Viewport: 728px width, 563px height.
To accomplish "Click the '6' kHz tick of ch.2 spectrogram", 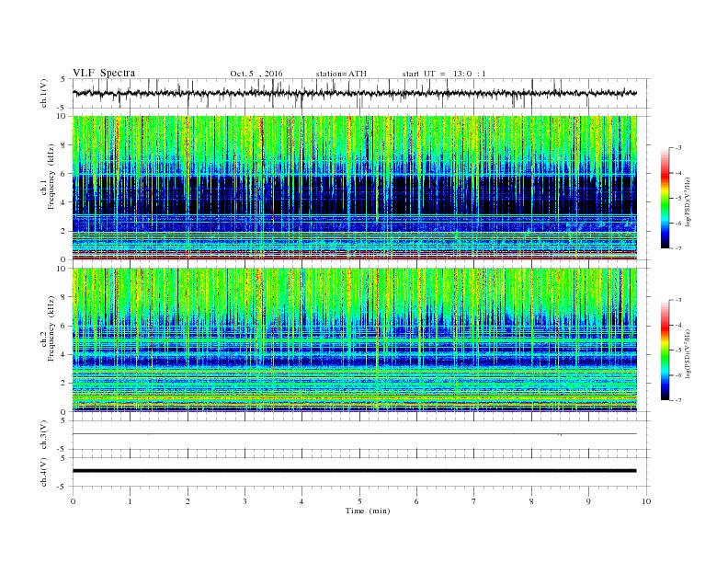I will coord(64,326).
